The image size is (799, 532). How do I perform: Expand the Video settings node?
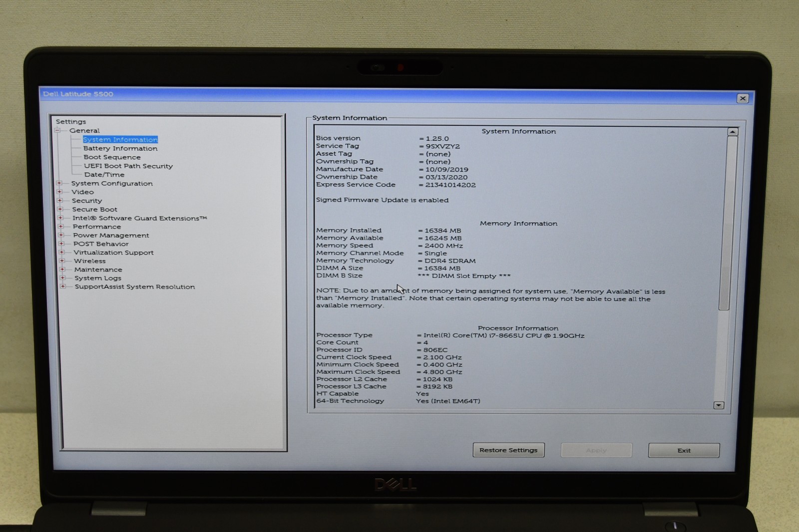click(59, 192)
